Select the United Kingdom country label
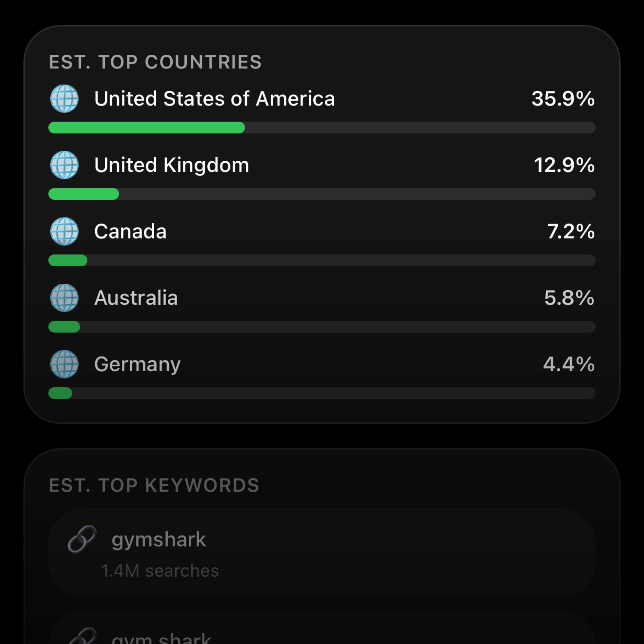The image size is (644, 644). pyautogui.click(x=172, y=165)
